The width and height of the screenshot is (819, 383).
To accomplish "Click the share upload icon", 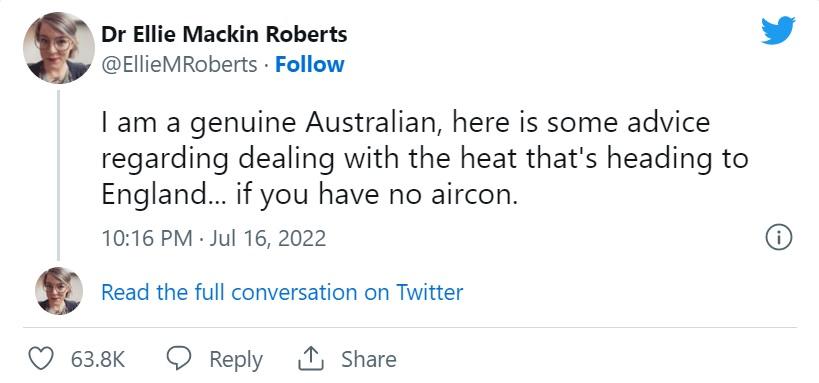I will coord(311,359).
